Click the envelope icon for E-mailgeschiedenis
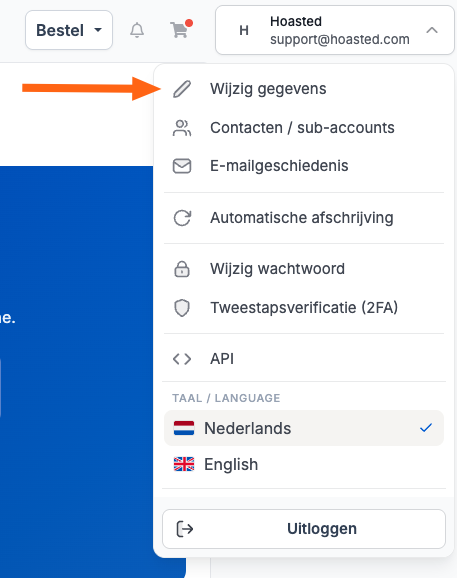Viewport: 457px width, 578px height. coord(182,166)
